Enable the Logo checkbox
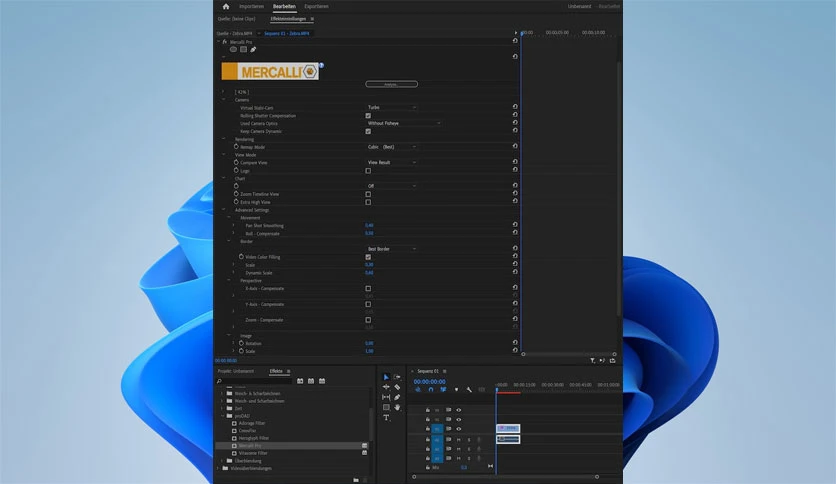 coord(368,171)
